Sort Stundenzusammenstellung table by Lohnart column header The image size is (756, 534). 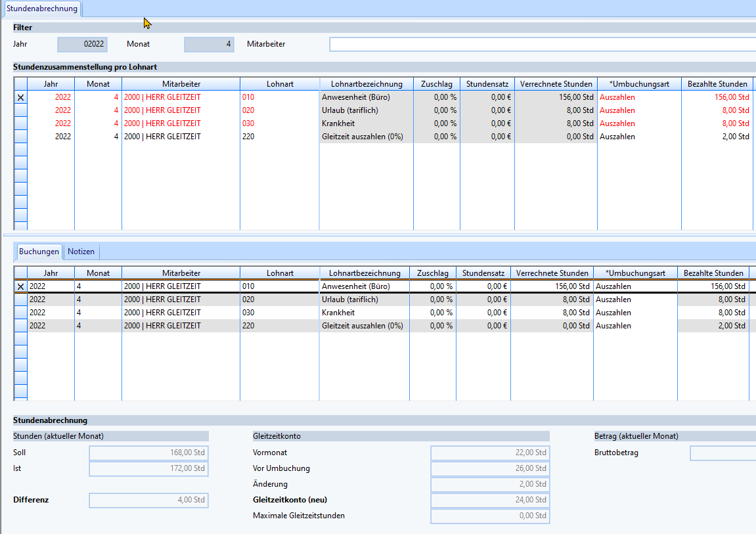click(x=280, y=84)
